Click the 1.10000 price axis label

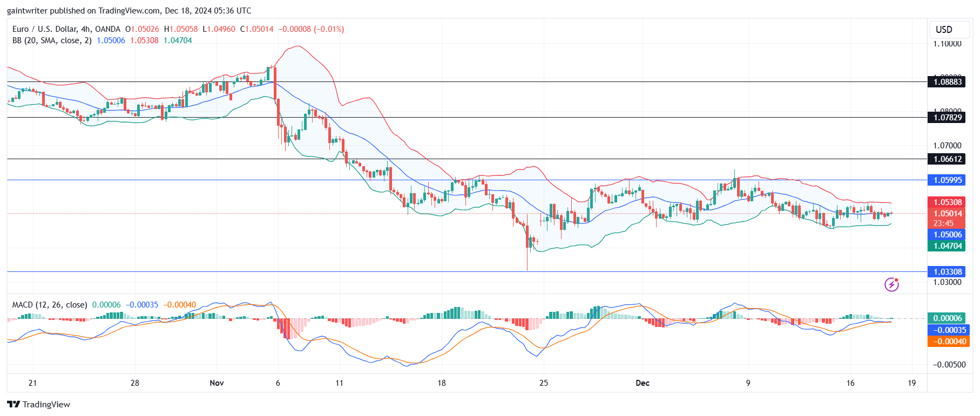click(x=947, y=44)
